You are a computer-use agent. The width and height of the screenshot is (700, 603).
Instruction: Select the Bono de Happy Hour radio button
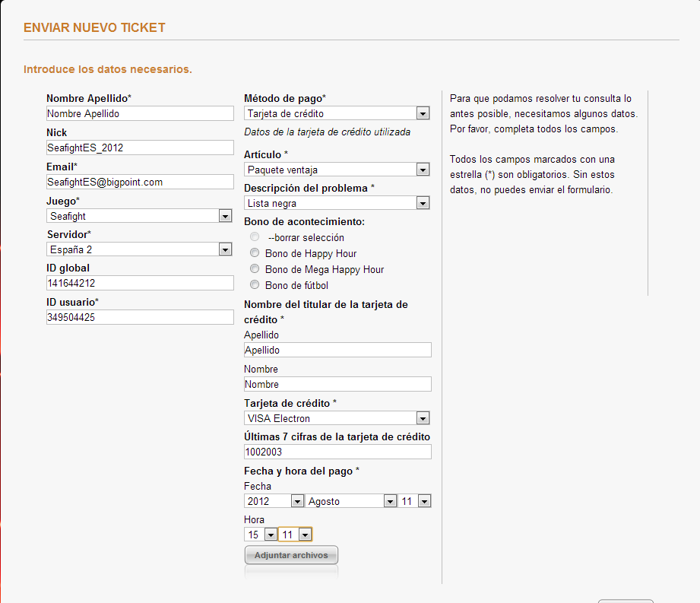[x=255, y=253]
